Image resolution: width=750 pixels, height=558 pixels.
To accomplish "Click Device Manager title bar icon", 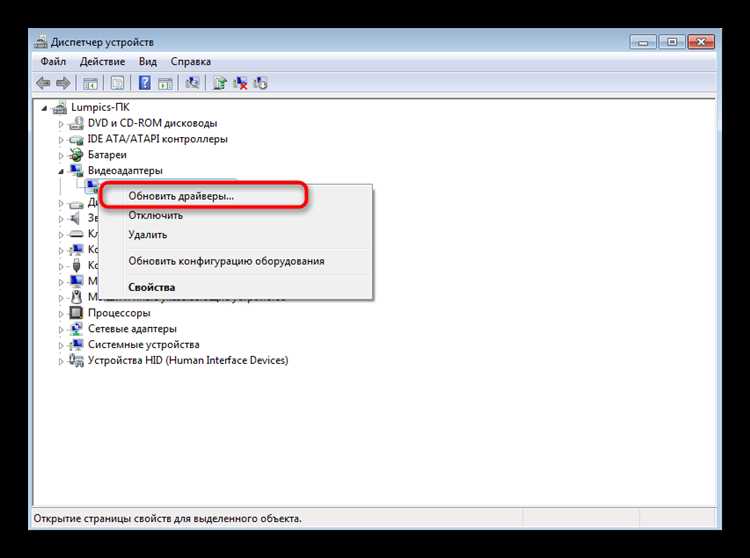I will coord(41,42).
